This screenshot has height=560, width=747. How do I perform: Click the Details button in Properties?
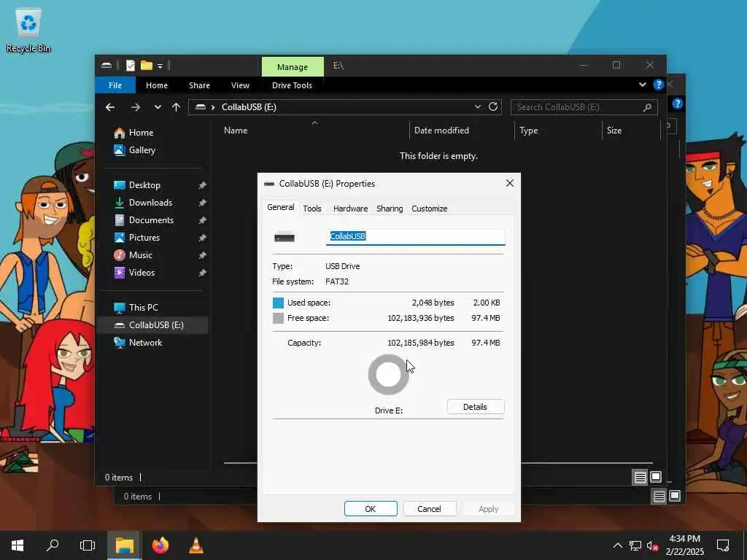point(476,407)
